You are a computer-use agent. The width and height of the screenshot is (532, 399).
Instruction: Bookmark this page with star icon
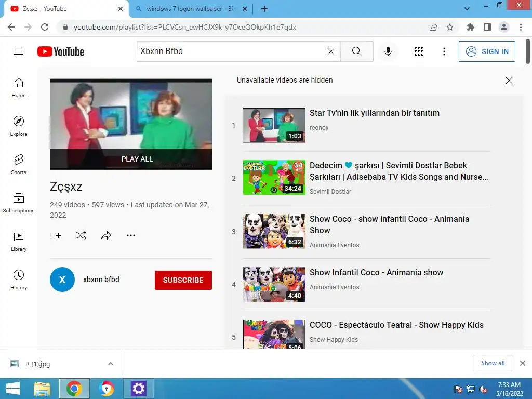(450, 27)
